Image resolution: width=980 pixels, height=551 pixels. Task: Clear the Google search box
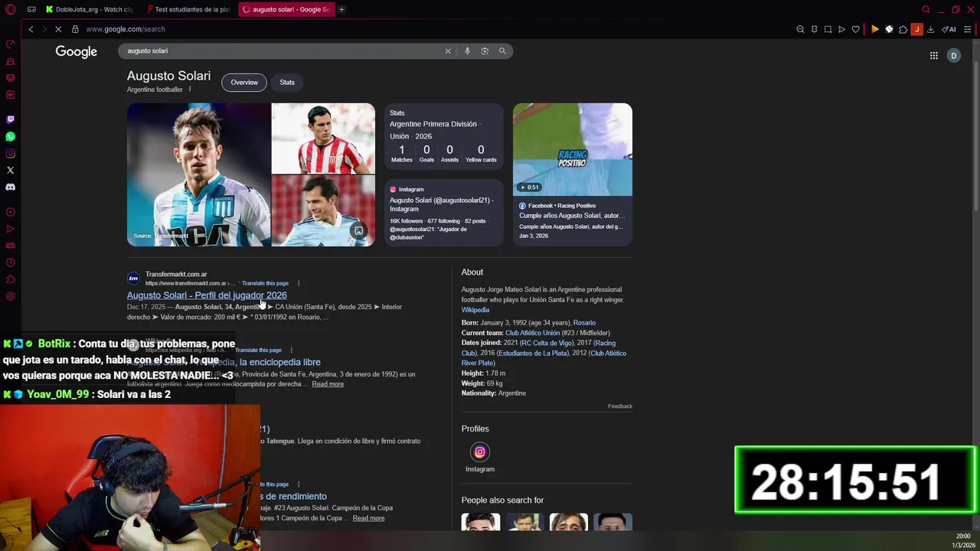448,51
